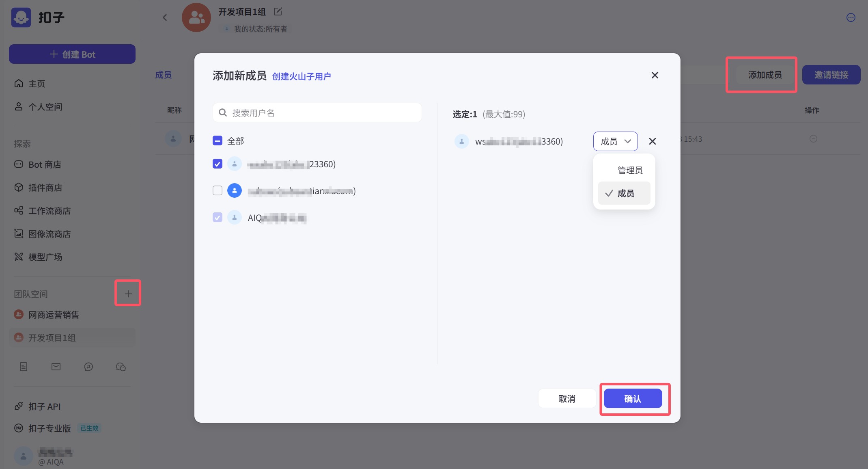Open the 成员 role dropdown
The width and height of the screenshot is (868, 469).
click(615, 141)
